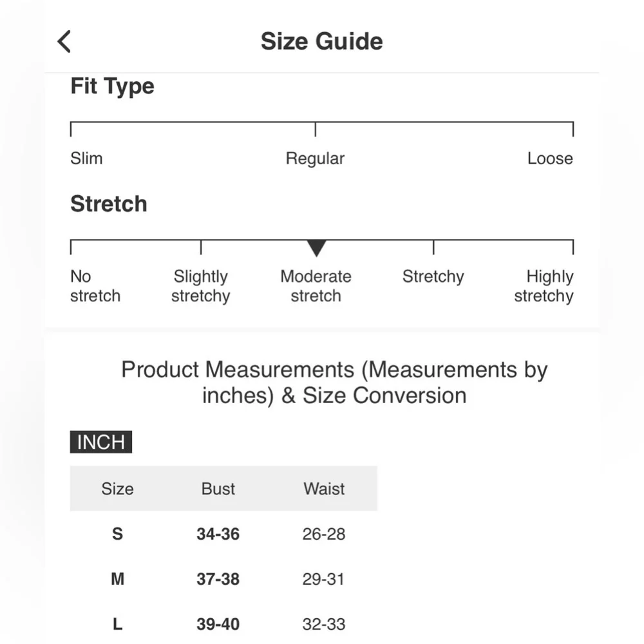The height and width of the screenshot is (644, 644).
Task: Click the Slightly stretchy label
Action: pos(200,286)
